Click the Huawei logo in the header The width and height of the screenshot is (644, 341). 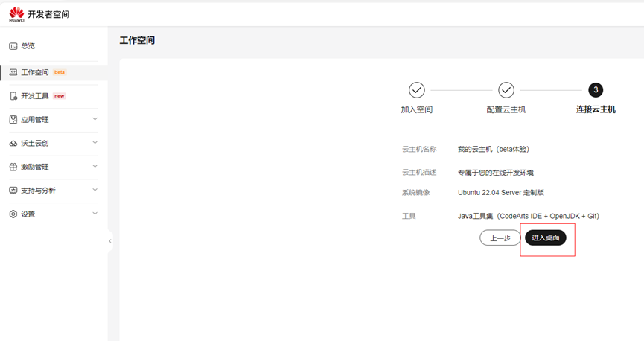click(x=17, y=14)
